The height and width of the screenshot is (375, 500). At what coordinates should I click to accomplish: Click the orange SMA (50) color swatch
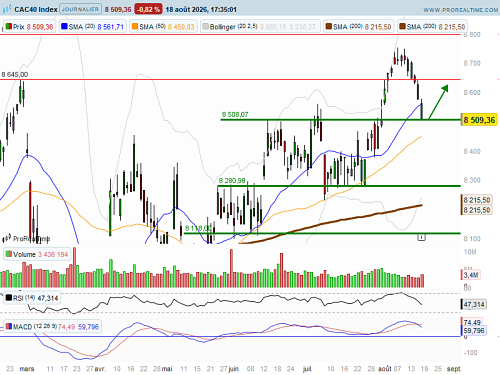135,27
